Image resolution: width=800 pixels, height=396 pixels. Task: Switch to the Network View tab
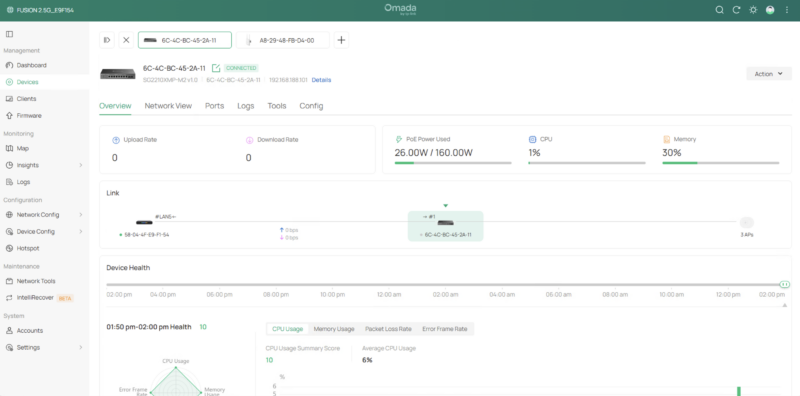click(x=168, y=106)
